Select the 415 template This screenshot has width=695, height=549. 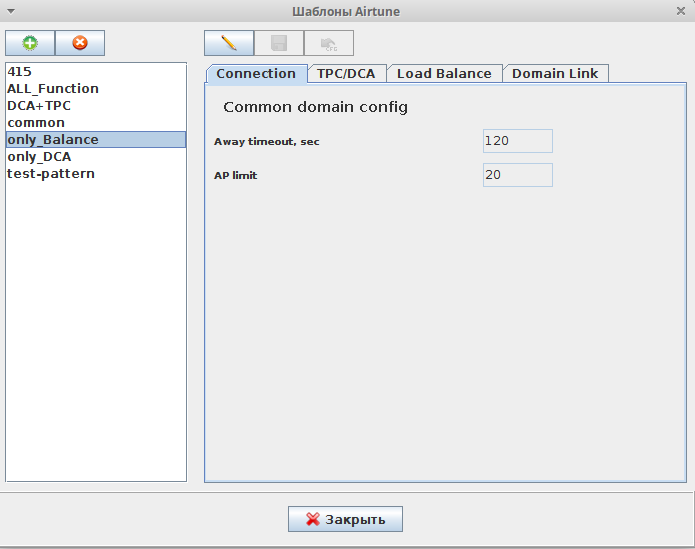point(96,71)
